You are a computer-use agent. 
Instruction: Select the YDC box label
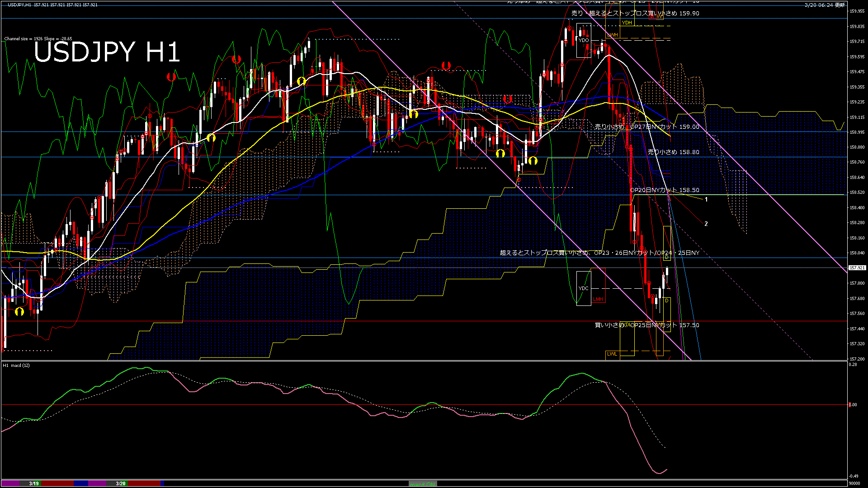(x=583, y=288)
